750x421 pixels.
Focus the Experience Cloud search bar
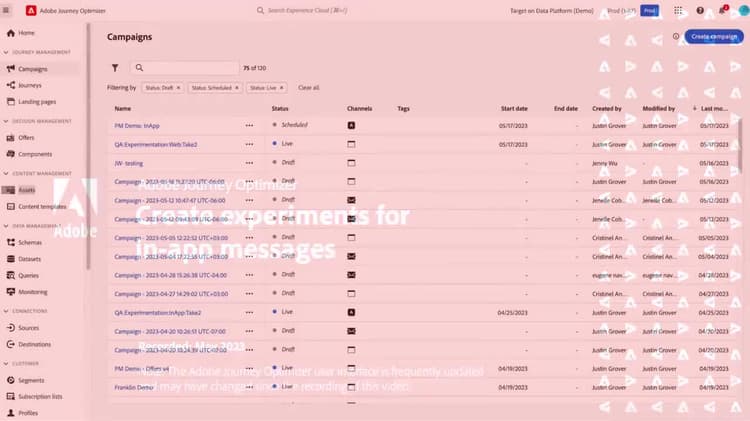point(306,10)
